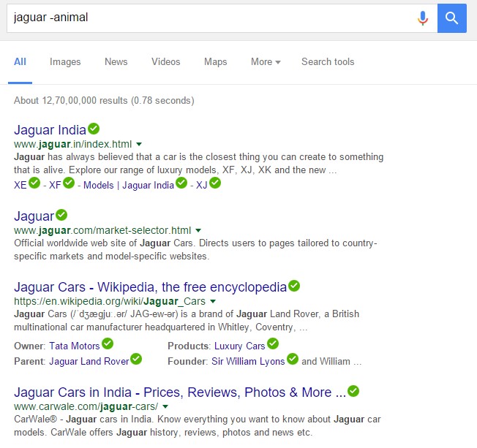The height and width of the screenshot is (448, 477).
Task: Open the XE sitelink
Action: (x=20, y=185)
